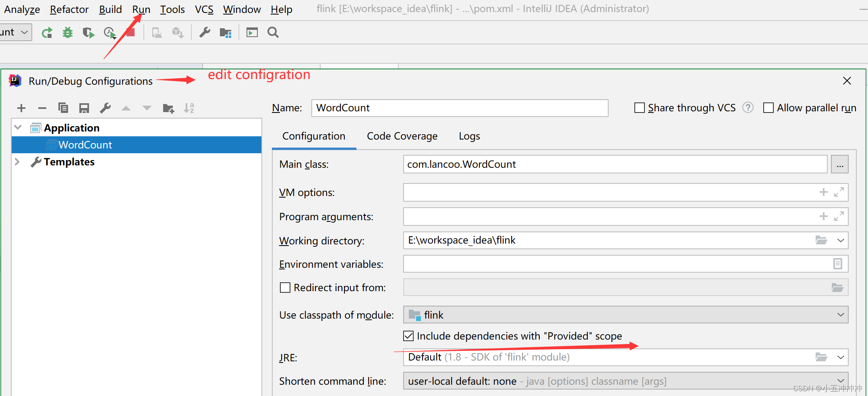Open Search Everywhere magnifier icon
The height and width of the screenshot is (396, 868).
click(273, 32)
